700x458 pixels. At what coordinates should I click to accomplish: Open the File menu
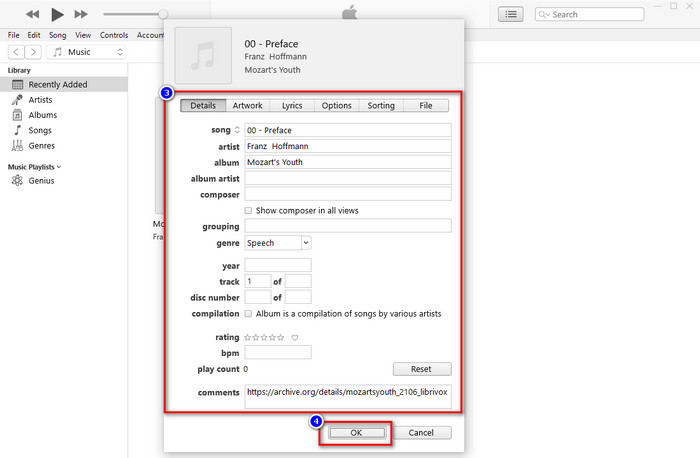tap(13, 35)
